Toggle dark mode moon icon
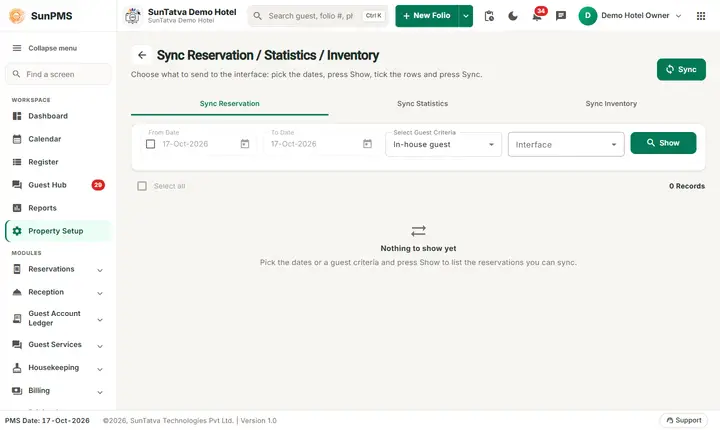This screenshot has height=430, width=720. (513, 16)
